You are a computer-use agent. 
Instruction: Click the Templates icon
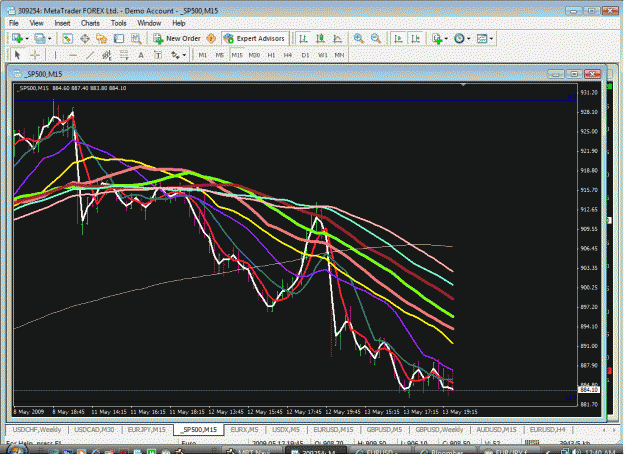point(482,39)
